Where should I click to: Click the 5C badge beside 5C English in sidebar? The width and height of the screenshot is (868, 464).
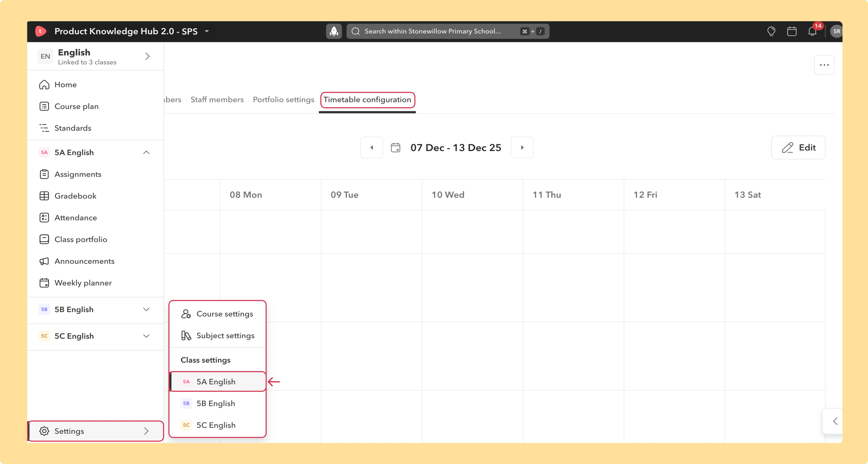[x=44, y=336]
